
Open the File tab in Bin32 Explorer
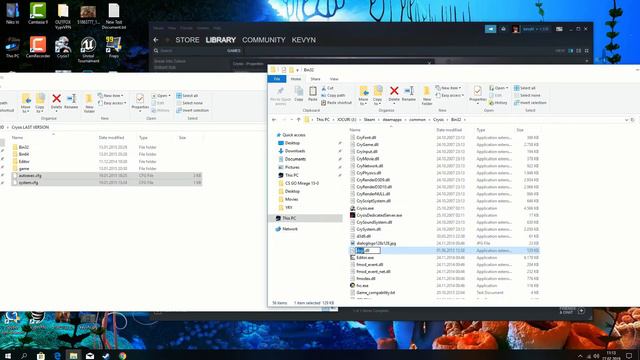(277, 79)
